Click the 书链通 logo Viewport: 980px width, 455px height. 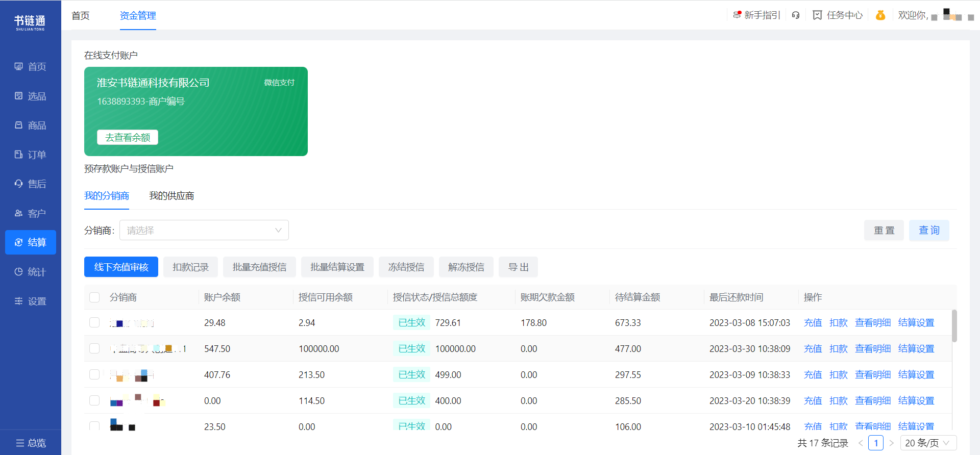tap(30, 22)
